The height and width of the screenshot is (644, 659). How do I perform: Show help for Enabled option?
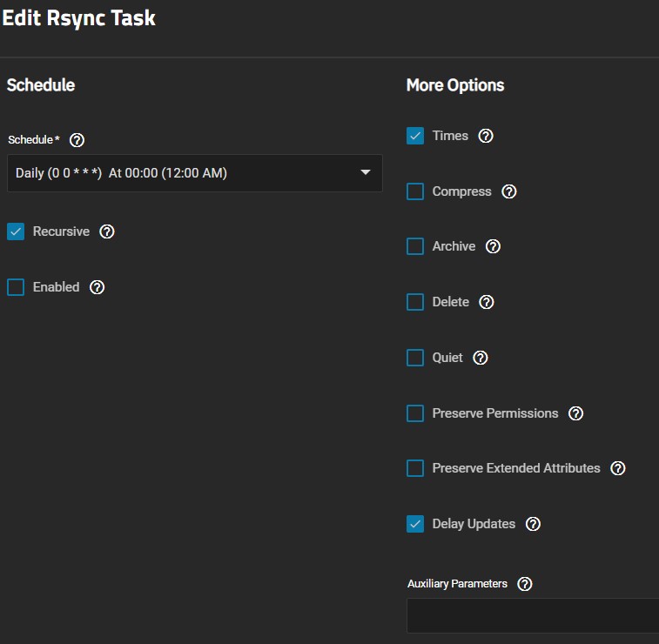tap(98, 287)
